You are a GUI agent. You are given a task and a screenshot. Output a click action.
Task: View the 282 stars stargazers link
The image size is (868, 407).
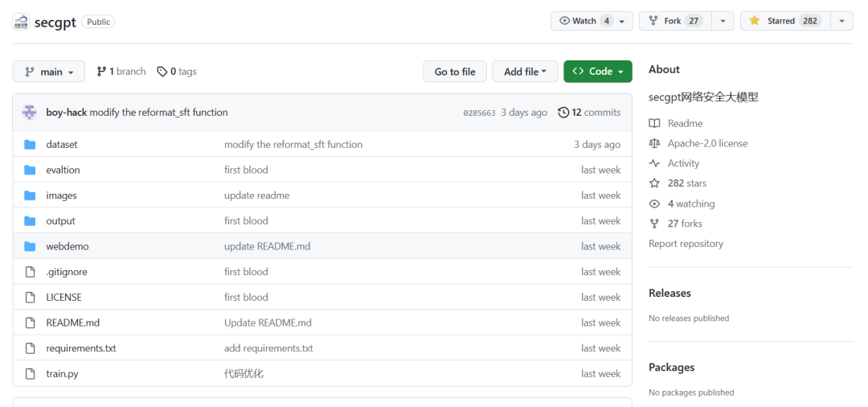pyautogui.click(x=687, y=183)
